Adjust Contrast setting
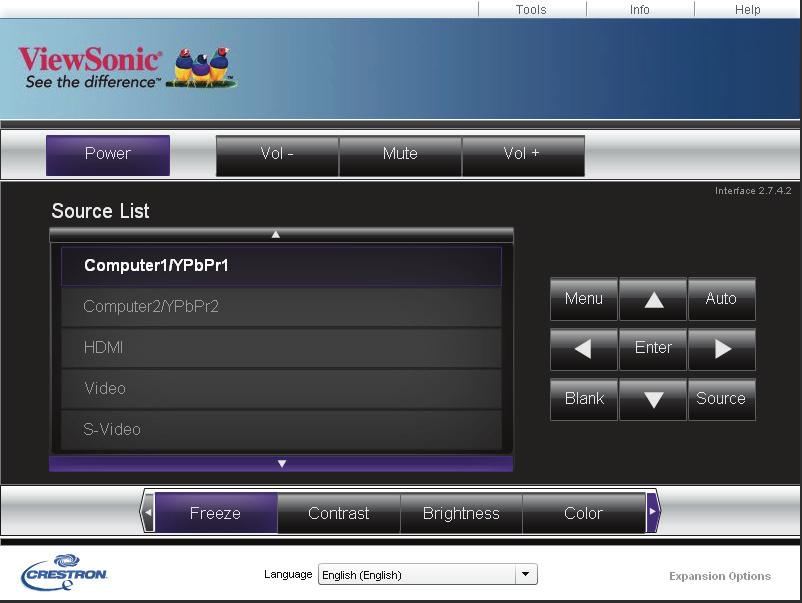 (339, 513)
